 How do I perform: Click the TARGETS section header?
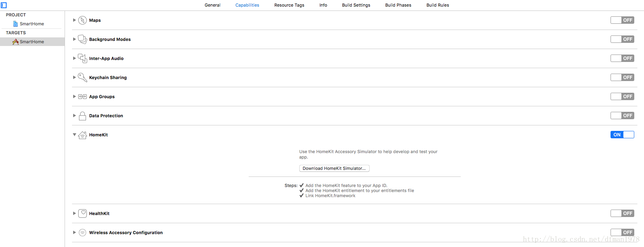click(16, 33)
